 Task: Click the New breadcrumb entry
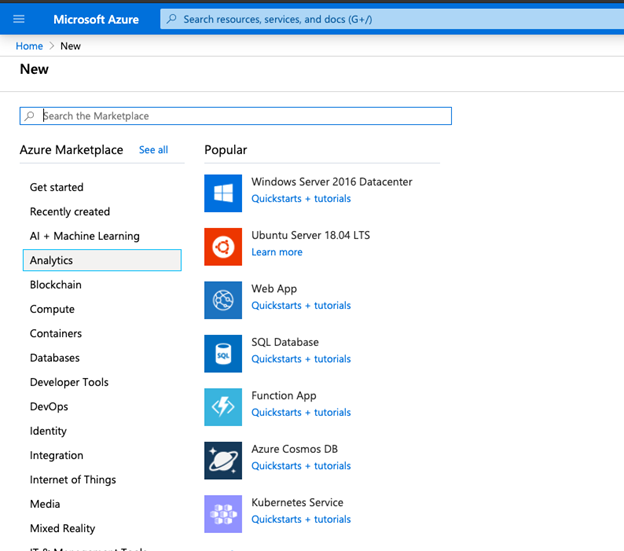pyautogui.click(x=70, y=46)
